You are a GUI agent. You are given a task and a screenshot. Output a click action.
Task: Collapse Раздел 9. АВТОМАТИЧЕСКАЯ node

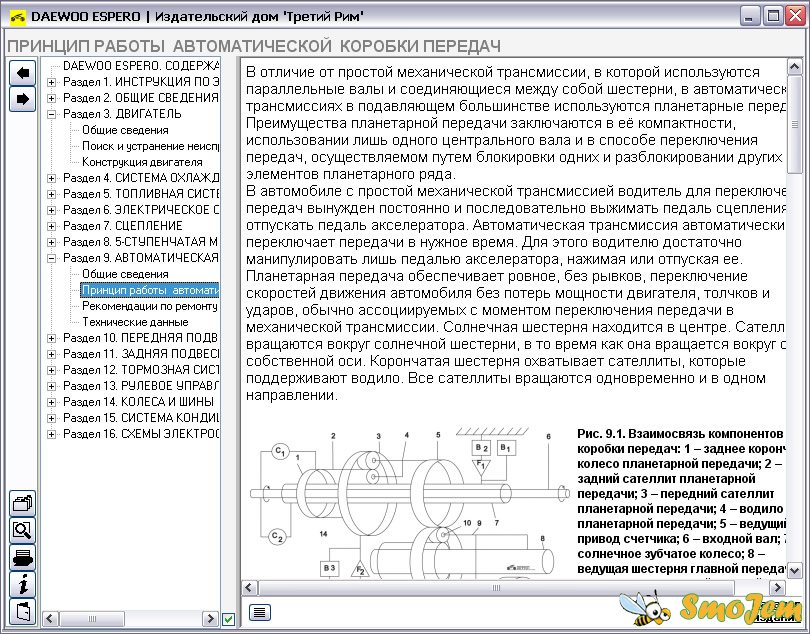pos(51,258)
